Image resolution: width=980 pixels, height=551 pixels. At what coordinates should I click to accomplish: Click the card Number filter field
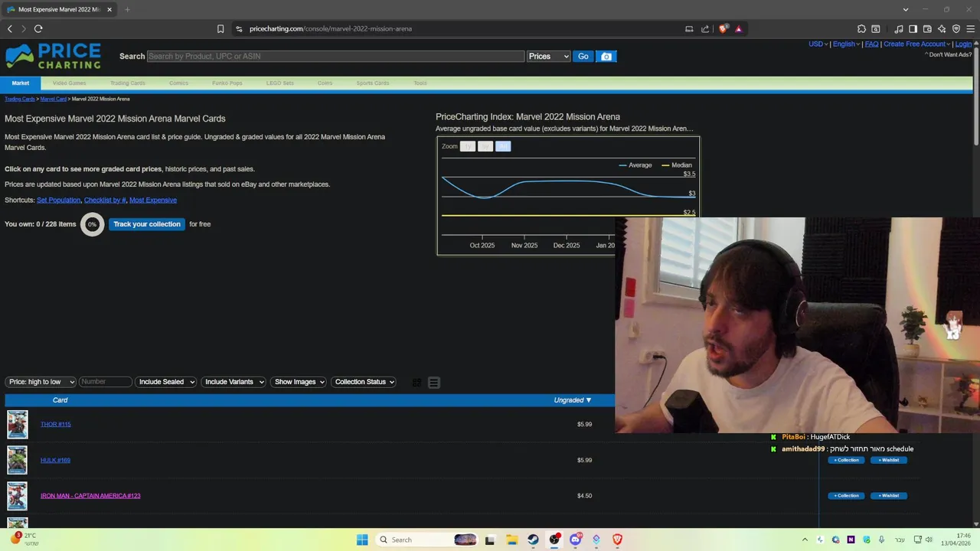(x=105, y=382)
